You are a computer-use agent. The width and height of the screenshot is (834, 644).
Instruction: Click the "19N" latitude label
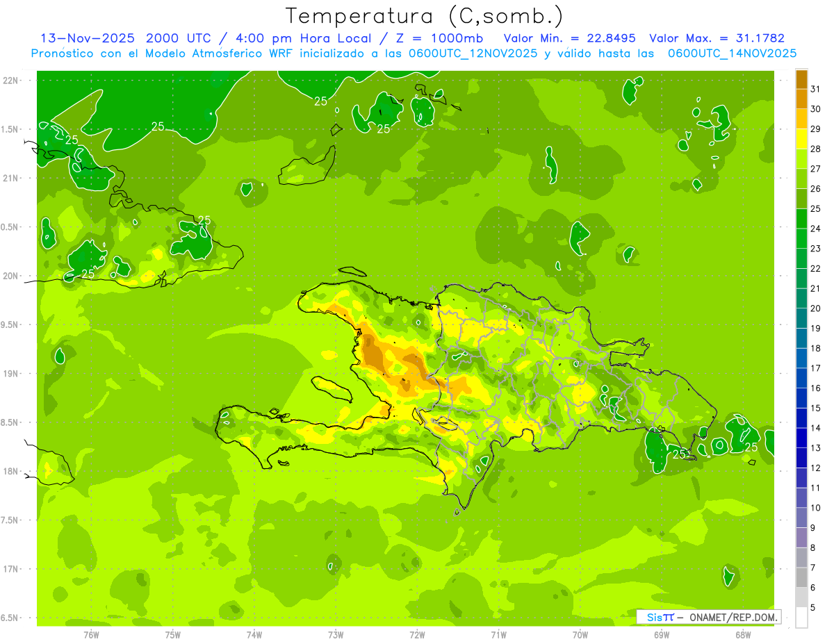[x=10, y=374]
